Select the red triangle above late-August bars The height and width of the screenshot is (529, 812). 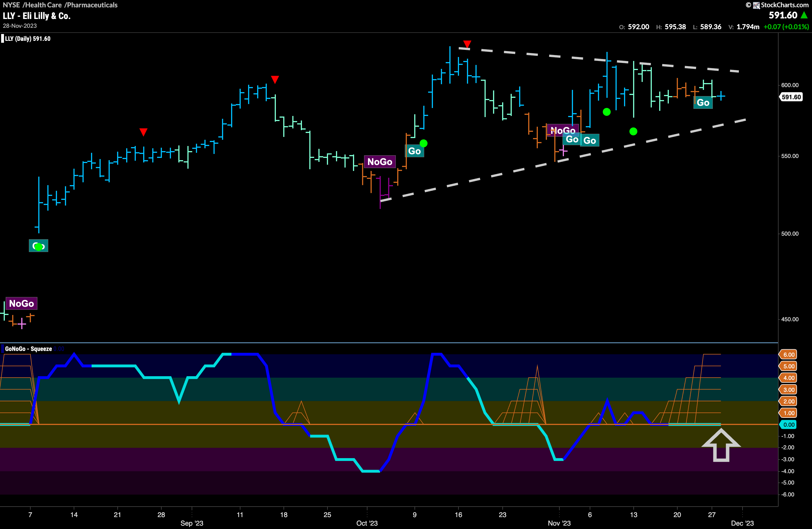click(x=143, y=132)
